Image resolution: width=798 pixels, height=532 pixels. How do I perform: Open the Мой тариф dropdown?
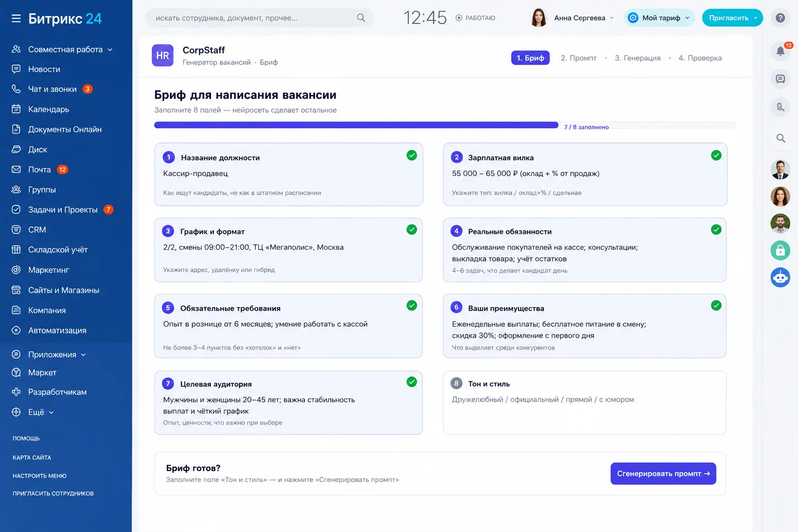pos(659,18)
